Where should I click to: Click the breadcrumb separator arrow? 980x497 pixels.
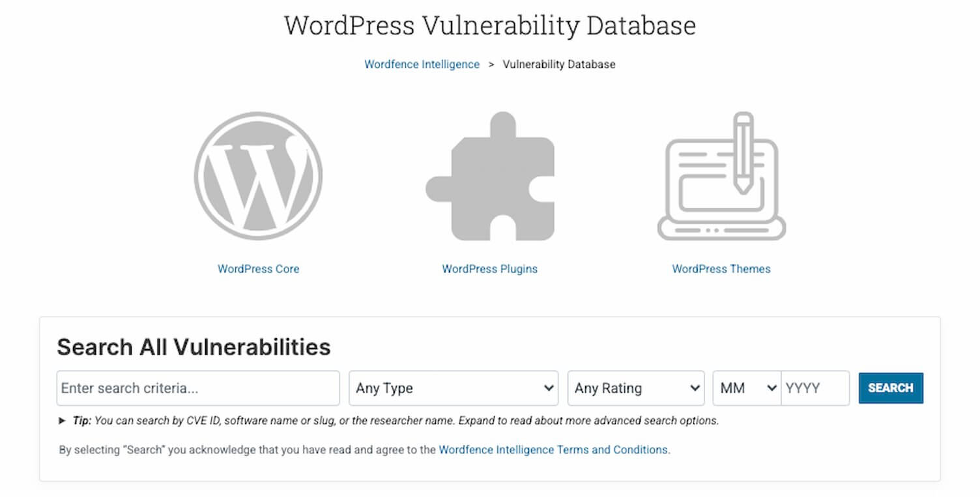(x=491, y=64)
